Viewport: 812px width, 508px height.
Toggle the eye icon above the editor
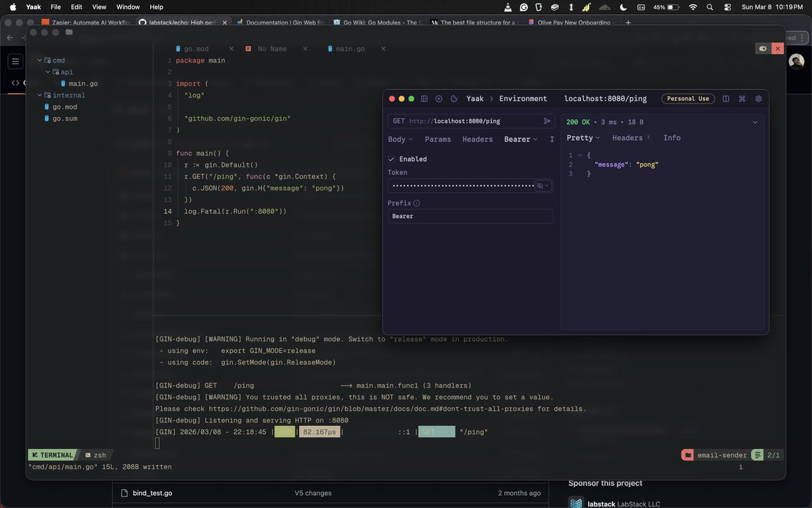click(762, 48)
